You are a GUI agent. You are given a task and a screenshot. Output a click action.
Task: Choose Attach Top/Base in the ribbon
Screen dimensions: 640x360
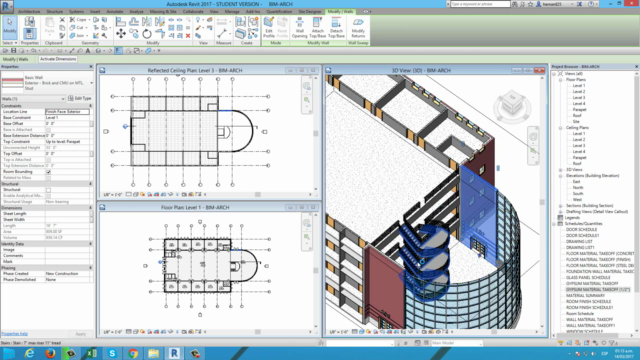(318, 28)
